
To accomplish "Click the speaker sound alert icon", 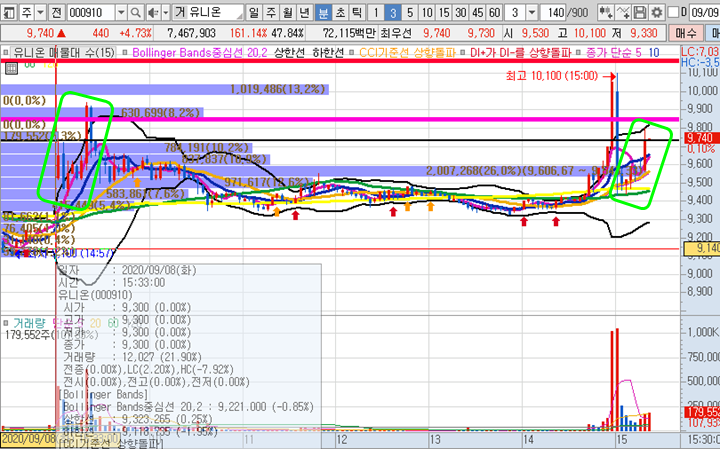I will 153,12.
